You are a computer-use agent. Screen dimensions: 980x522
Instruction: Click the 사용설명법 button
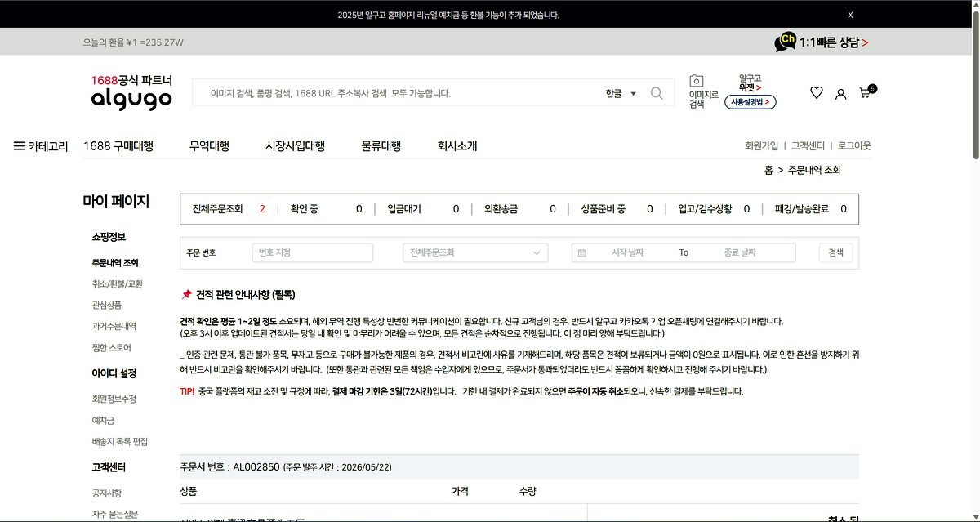[x=750, y=102]
